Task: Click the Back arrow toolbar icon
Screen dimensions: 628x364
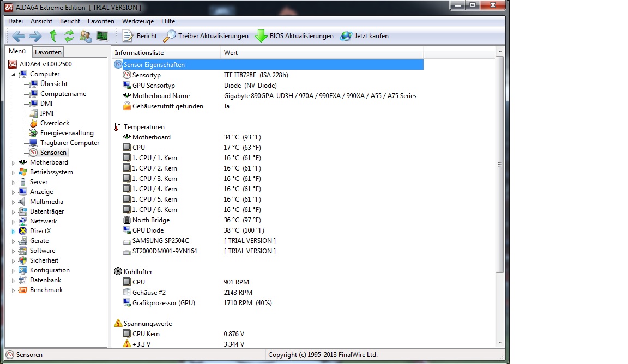Action: (x=19, y=36)
